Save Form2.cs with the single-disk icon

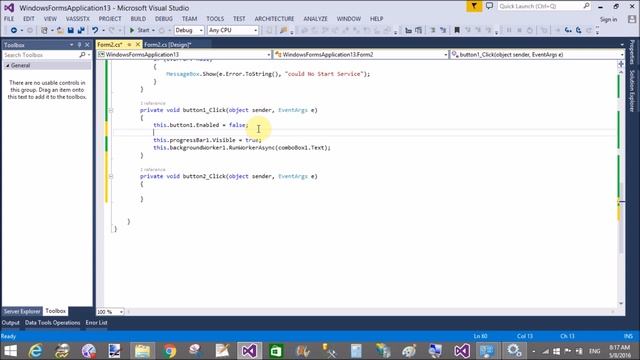click(x=71, y=30)
